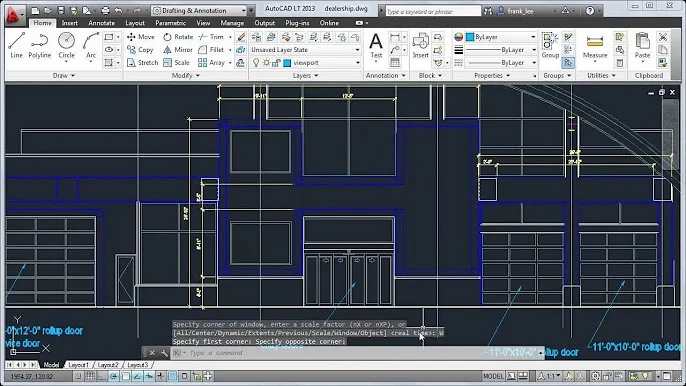Toggle MODEL space button in status bar
This screenshot has height=386, width=686.
tap(493, 376)
